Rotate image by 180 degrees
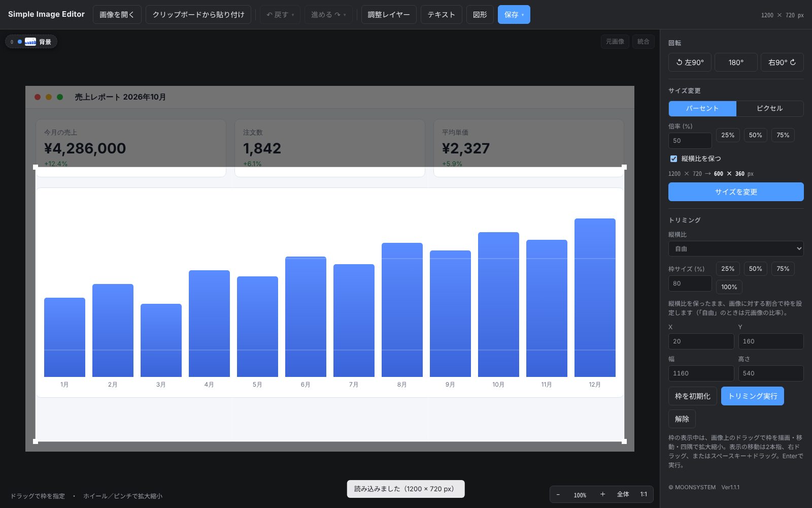This screenshot has height=508, width=812. 736,62
